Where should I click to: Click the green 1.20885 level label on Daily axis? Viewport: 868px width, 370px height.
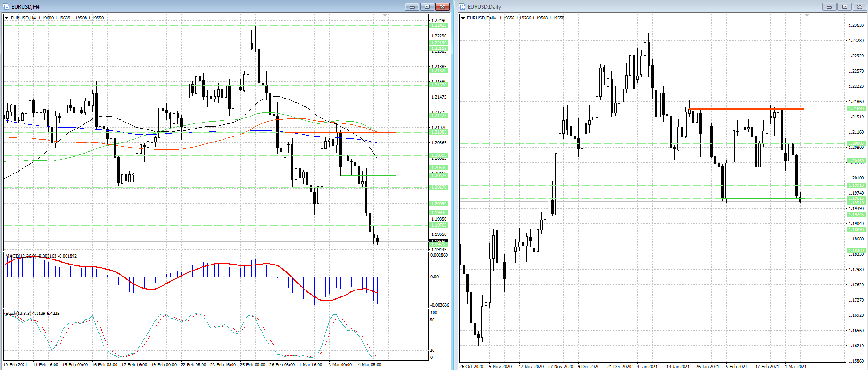[x=856, y=143]
